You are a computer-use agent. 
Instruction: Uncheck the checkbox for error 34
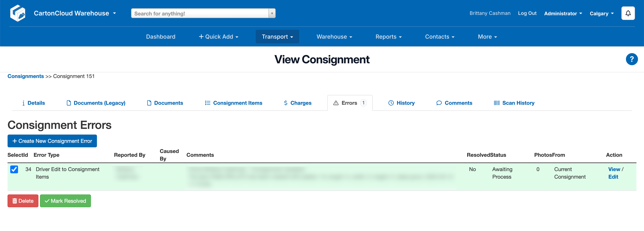(x=14, y=169)
